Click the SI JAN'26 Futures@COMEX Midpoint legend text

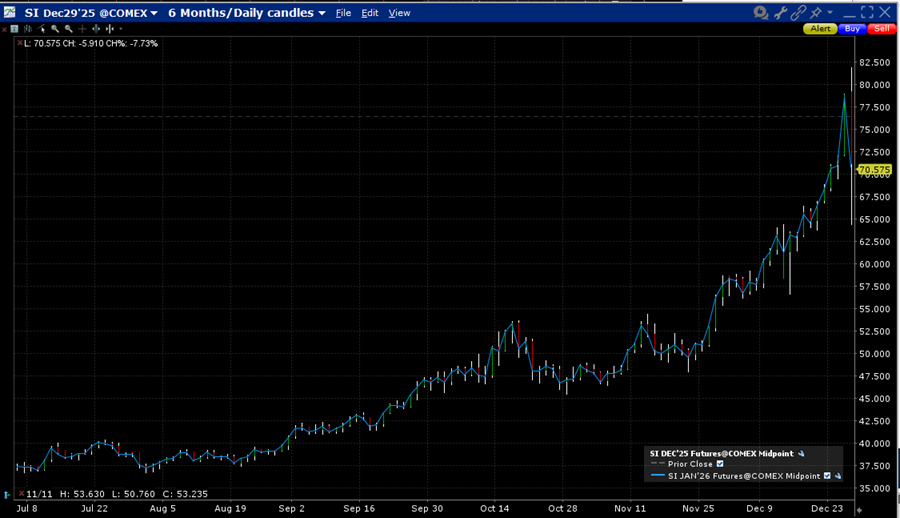(x=744, y=476)
